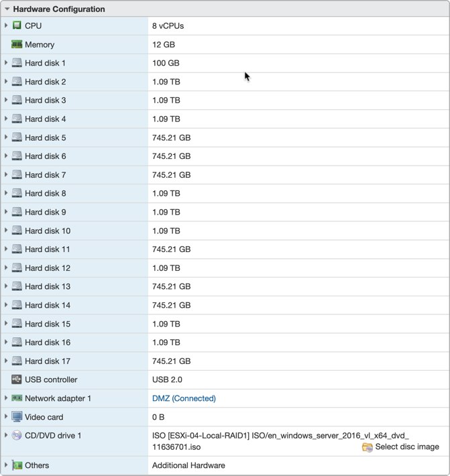
Task: Click the Hard disk 3 drive icon
Action: (17, 100)
